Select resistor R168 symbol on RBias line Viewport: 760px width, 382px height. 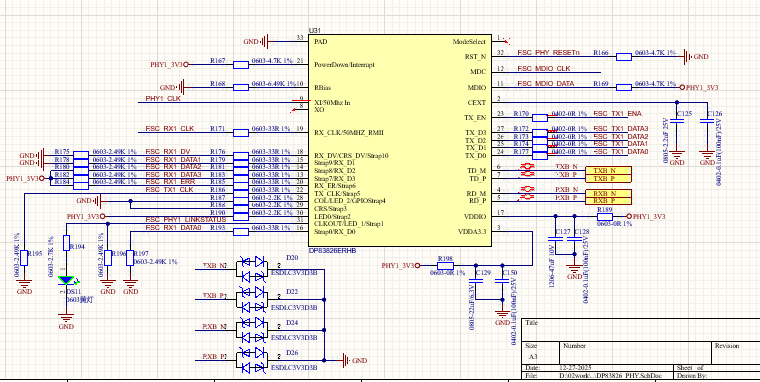(241, 88)
